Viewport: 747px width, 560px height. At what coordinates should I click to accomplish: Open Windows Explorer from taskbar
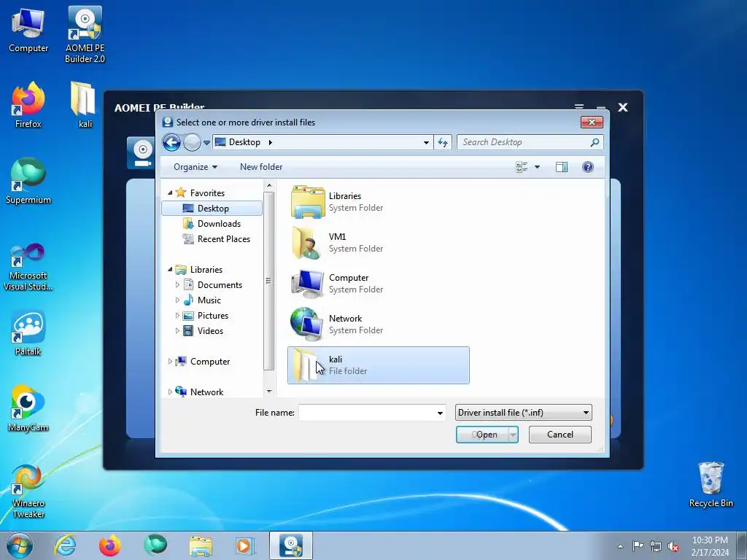[201, 545]
